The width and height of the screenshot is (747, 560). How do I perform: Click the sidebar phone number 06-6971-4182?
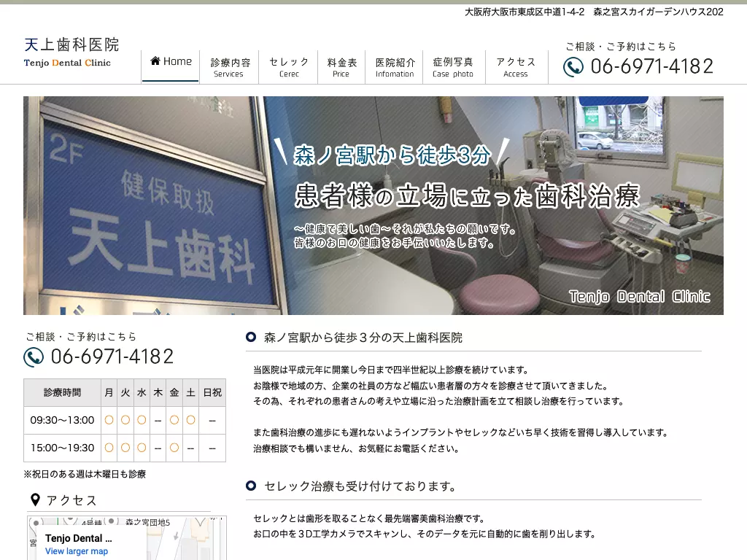112,357
